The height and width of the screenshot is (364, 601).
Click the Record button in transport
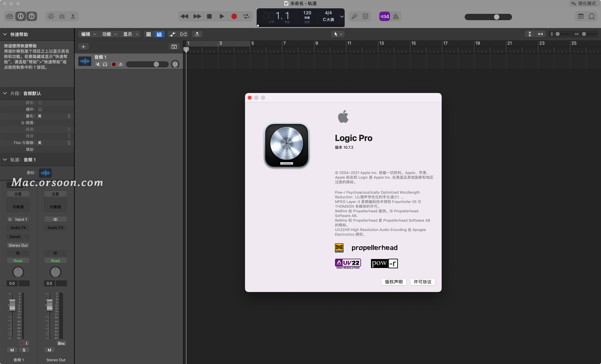click(234, 16)
